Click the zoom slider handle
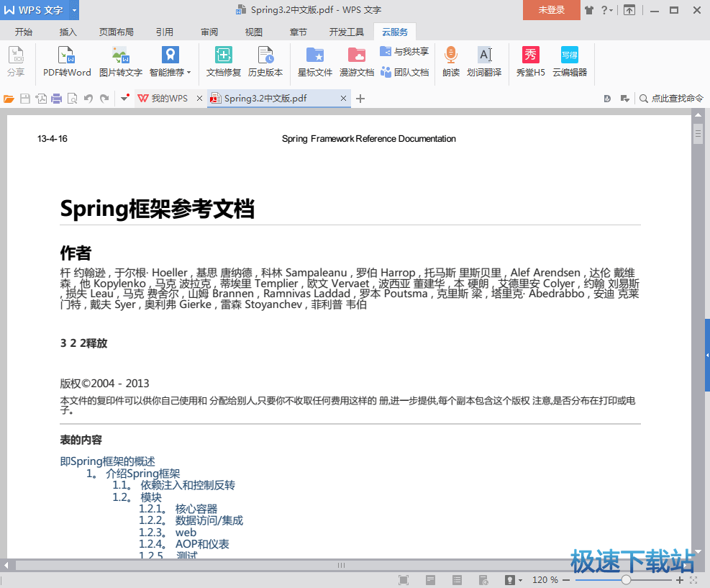The image size is (710, 588). pos(626,580)
